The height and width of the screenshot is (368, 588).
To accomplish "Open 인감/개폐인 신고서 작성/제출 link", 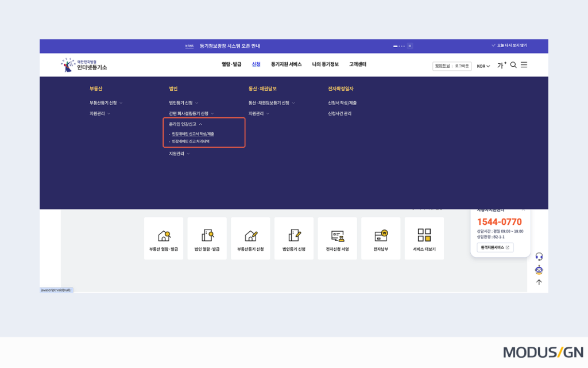I will coord(193,134).
